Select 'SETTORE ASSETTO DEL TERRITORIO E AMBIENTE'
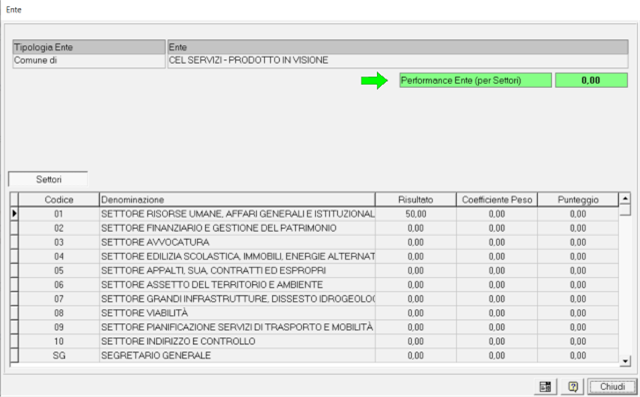The image size is (640, 397). pyautogui.click(x=237, y=285)
